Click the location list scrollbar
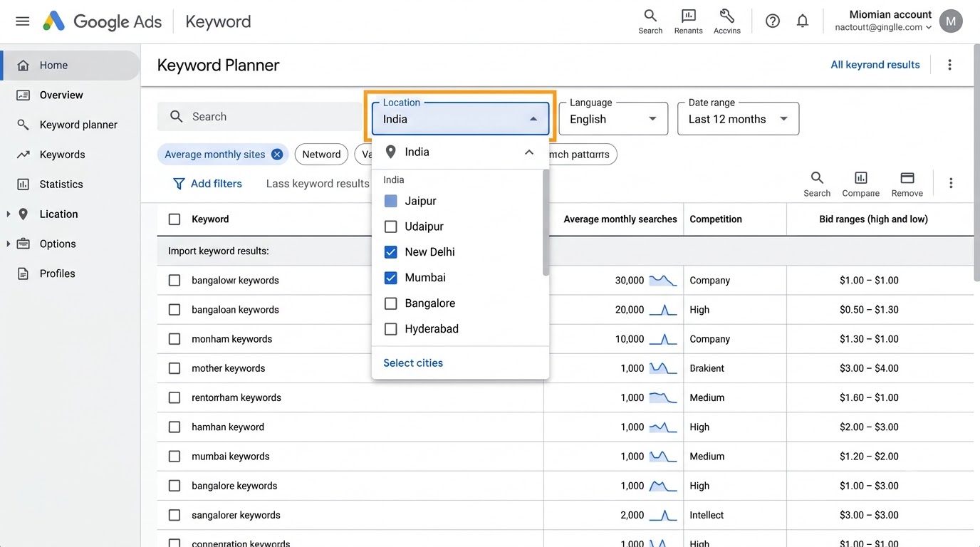Viewport: 980px width, 547px height. [x=546, y=222]
